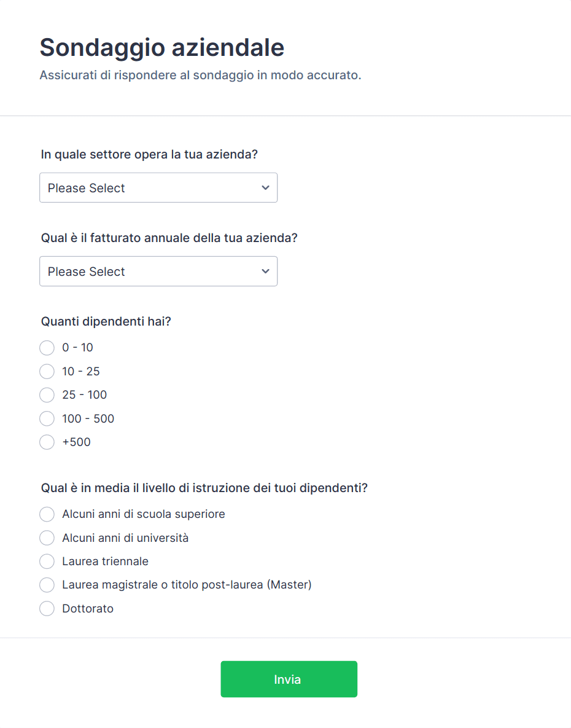Choose the 100 - 500 employees radio button

(47, 419)
